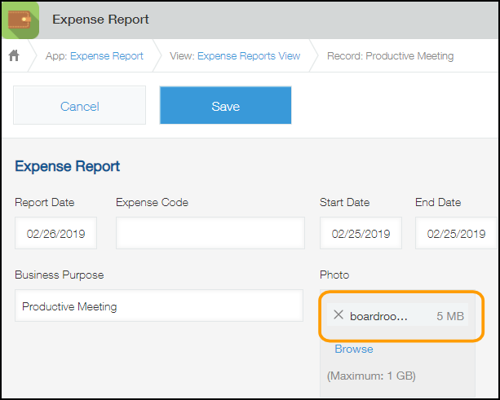This screenshot has width=500, height=400.
Task: Click the Record: Productive Meeting breadcrumb text
Action: [x=390, y=56]
